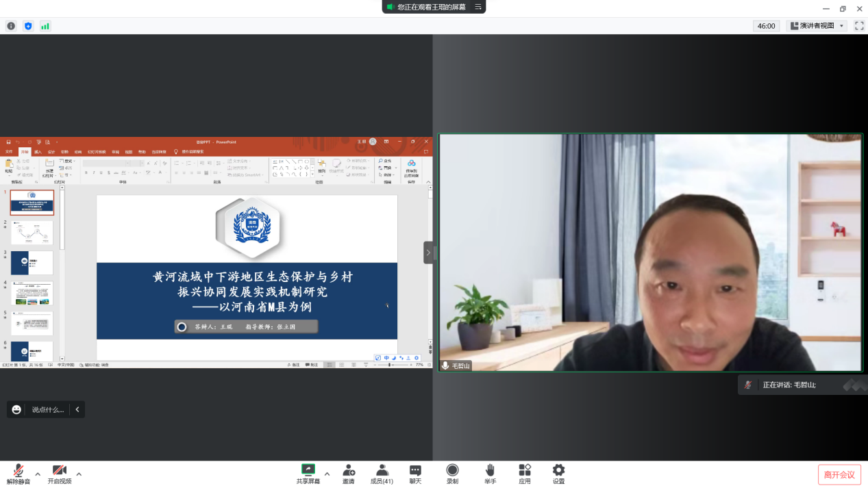Expand video options arrow beside camera
This screenshot has width=868, height=488.
point(79,474)
